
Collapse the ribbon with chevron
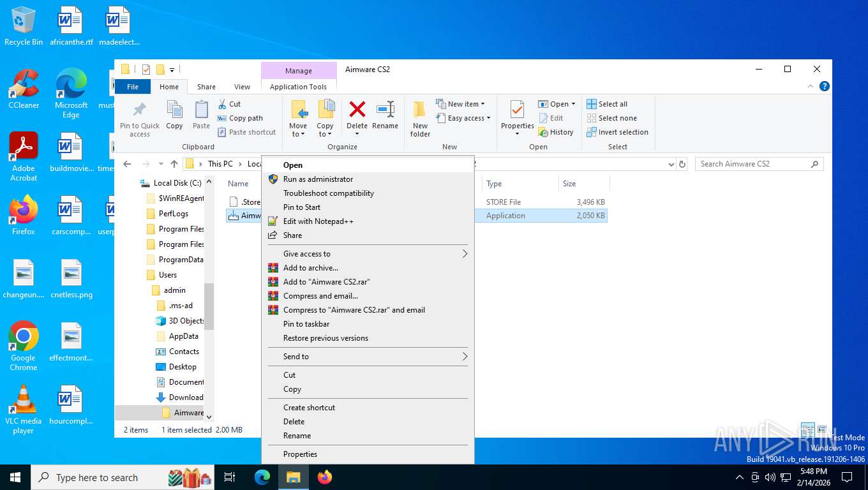(x=811, y=86)
